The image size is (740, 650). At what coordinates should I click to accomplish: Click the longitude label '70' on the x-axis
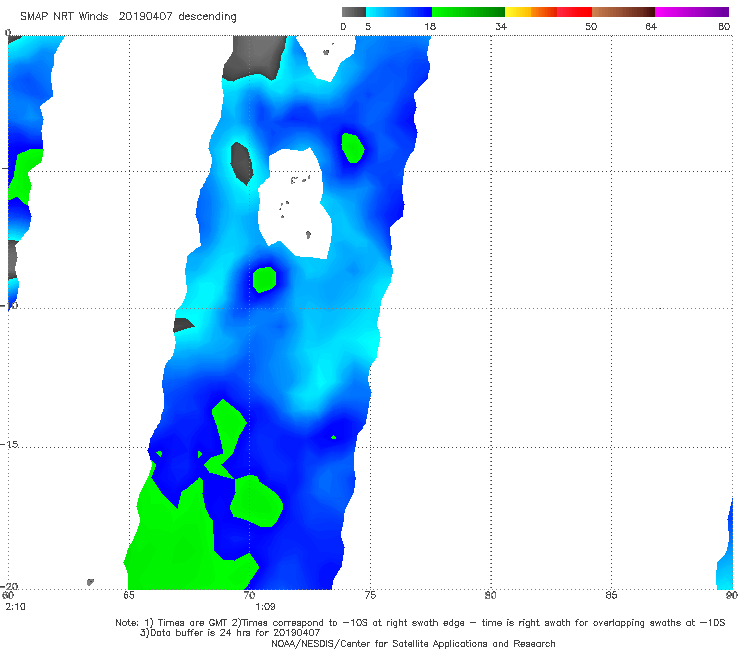pyautogui.click(x=250, y=596)
